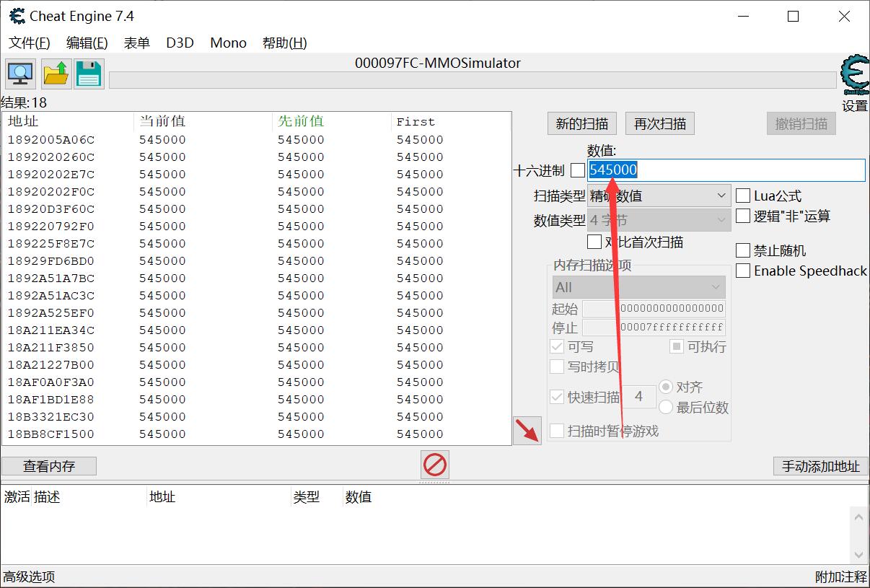Screen dimensions: 870x588
Task: Click 手动添加地址 to add an address
Action: coord(821,466)
